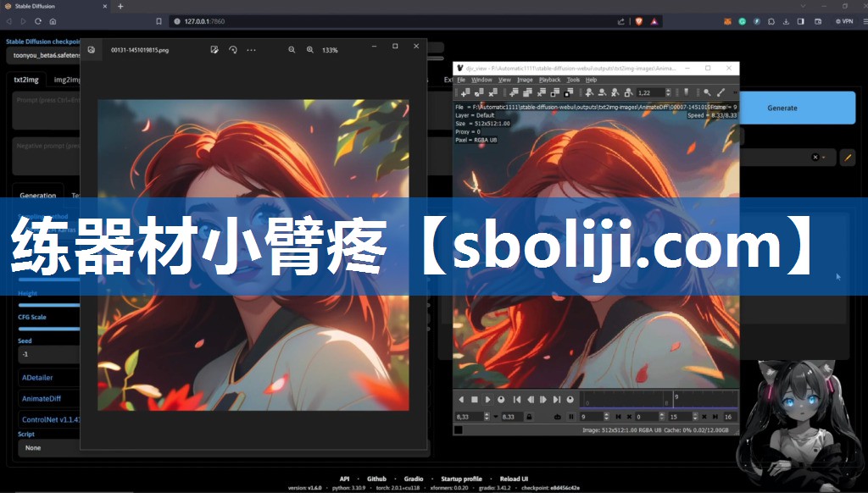Reset zoom in DJV viewer
Viewport: 868px width, 493px height.
pos(615,92)
